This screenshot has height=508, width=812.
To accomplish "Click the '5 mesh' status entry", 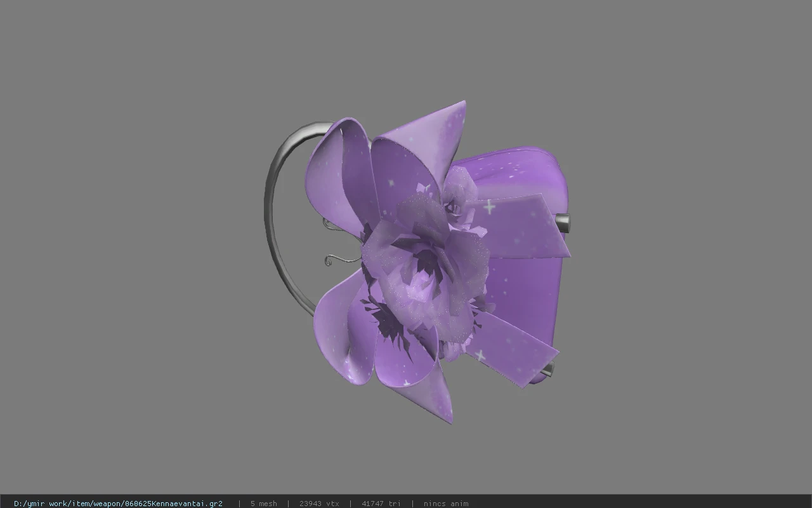I will coord(263,504).
